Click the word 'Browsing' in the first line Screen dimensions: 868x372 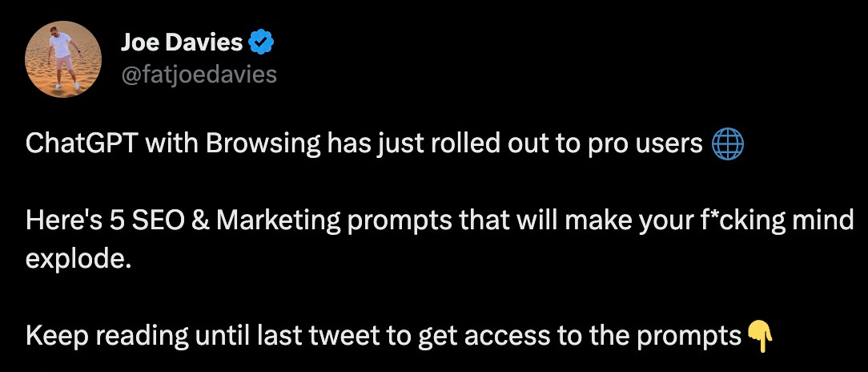pos(257,145)
